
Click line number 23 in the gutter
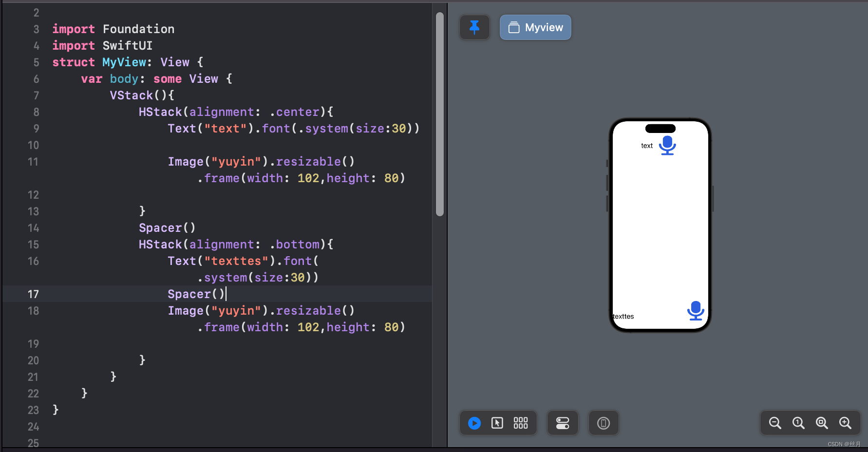tap(33, 410)
